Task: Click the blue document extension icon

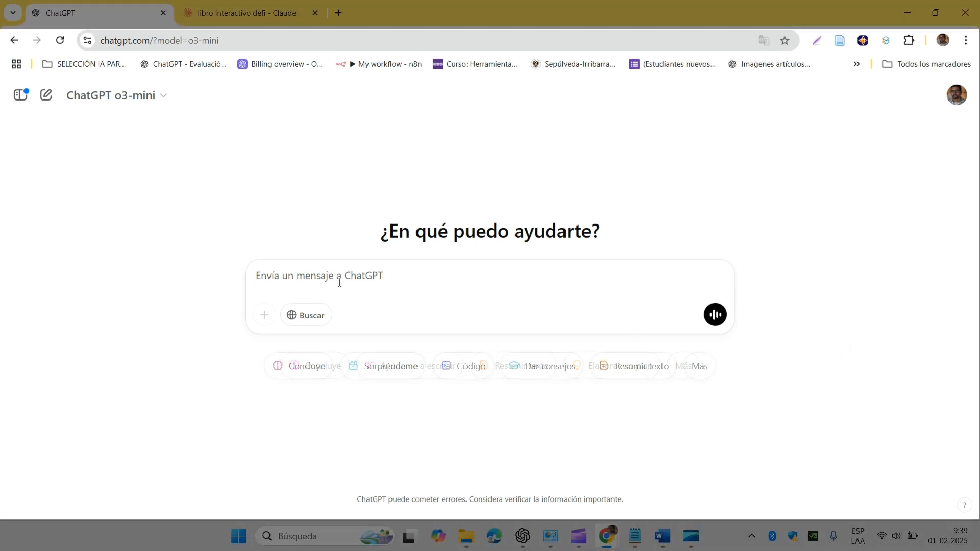Action: click(x=840, y=40)
